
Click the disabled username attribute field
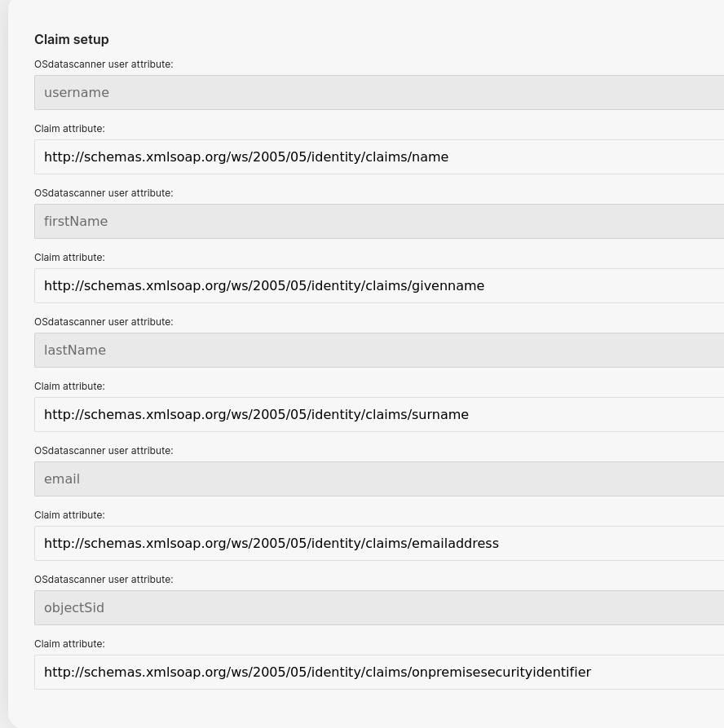tap(379, 92)
